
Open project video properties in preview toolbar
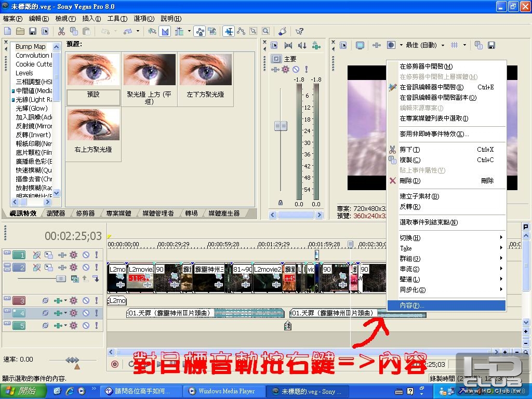click(343, 46)
